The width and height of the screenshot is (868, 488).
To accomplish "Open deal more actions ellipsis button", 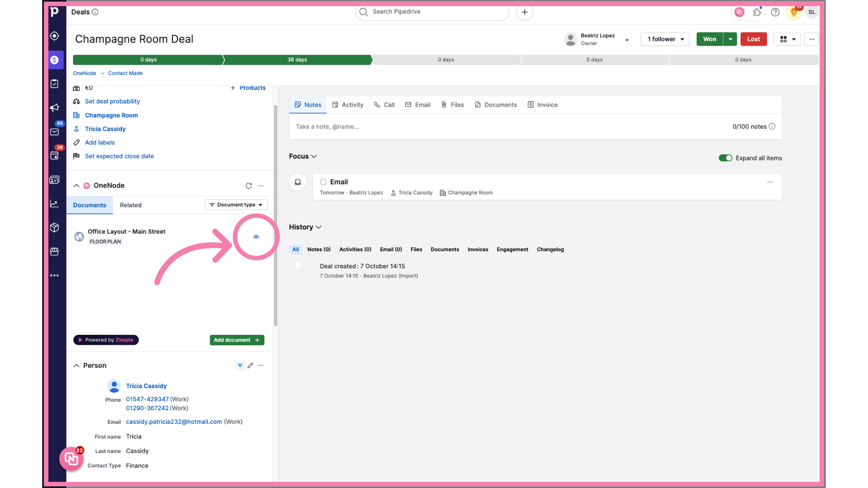I will tap(812, 39).
